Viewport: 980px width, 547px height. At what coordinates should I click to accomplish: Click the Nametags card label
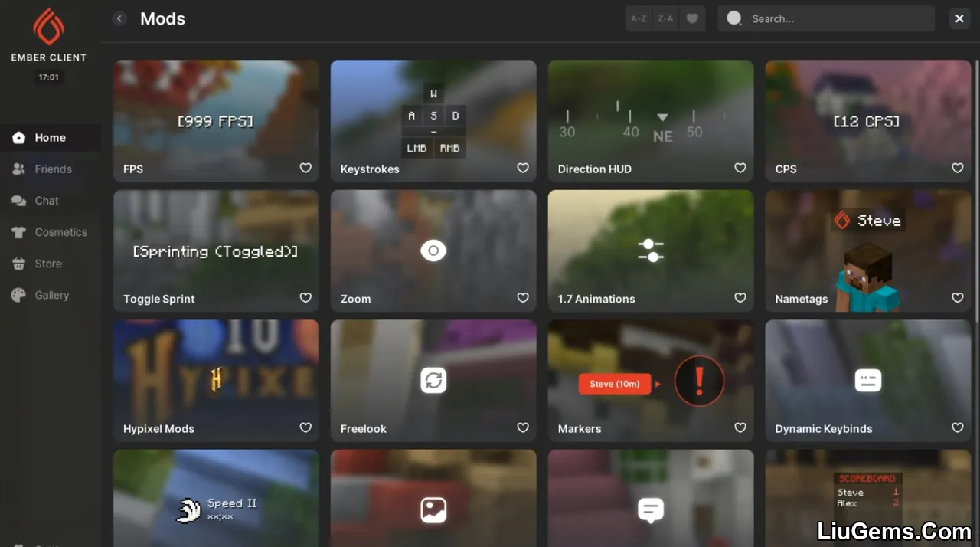coord(801,299)
